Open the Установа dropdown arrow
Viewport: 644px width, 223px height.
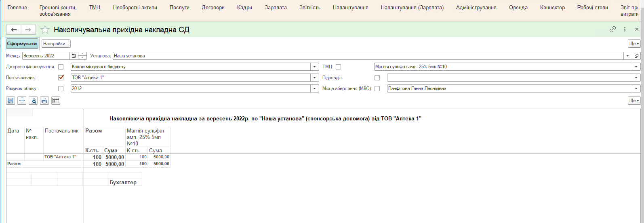[627, 56]
